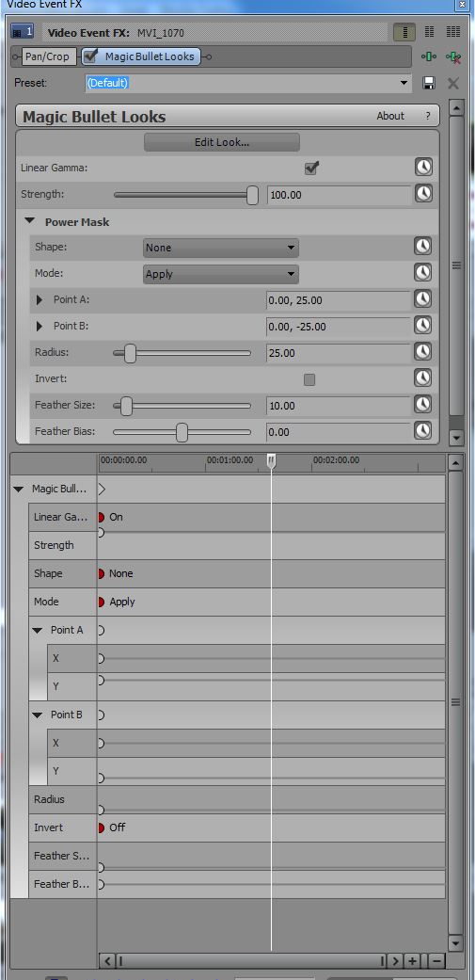Open the About link
Screen dimensions: 475x980
[390, 116]
